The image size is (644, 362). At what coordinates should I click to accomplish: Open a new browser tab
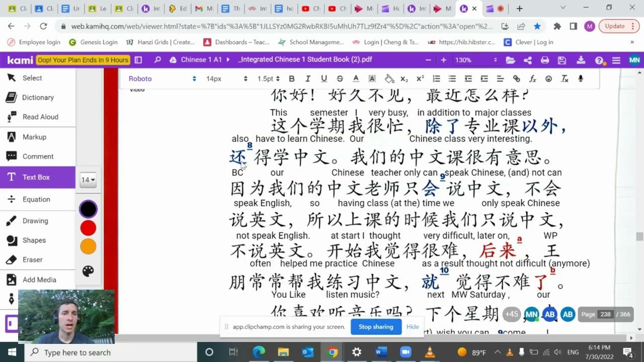pos(520,9)
